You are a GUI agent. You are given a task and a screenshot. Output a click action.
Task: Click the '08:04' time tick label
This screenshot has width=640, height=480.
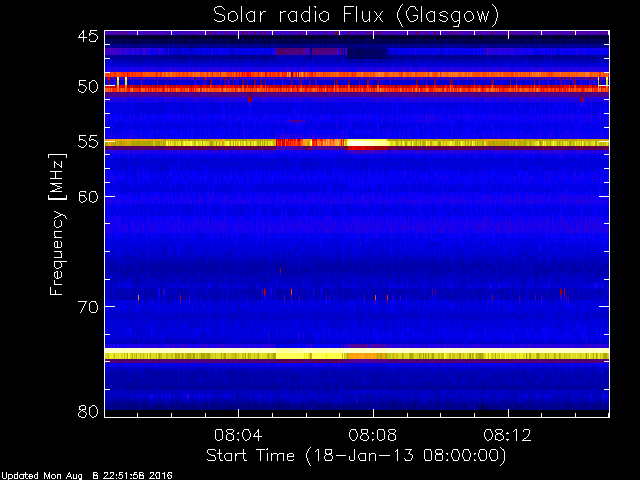point(238,435)
